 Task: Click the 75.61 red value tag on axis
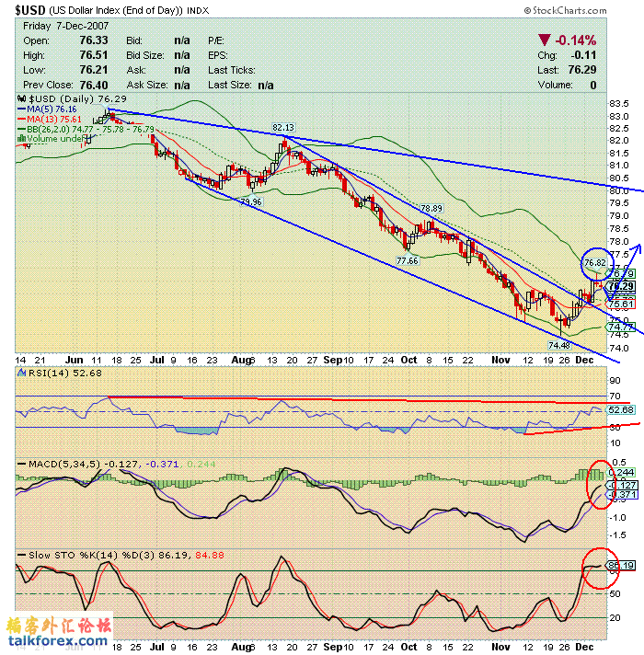coord(621,305)
